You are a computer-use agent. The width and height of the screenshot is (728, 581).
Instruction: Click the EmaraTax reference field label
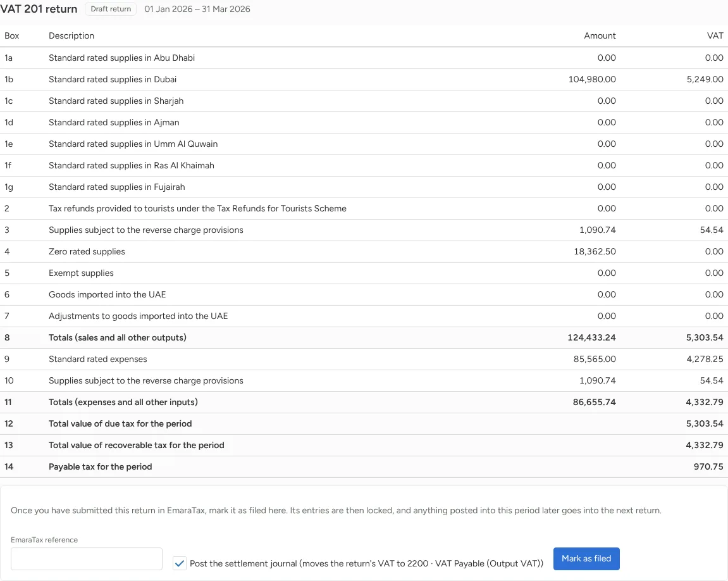pos(44,540)
